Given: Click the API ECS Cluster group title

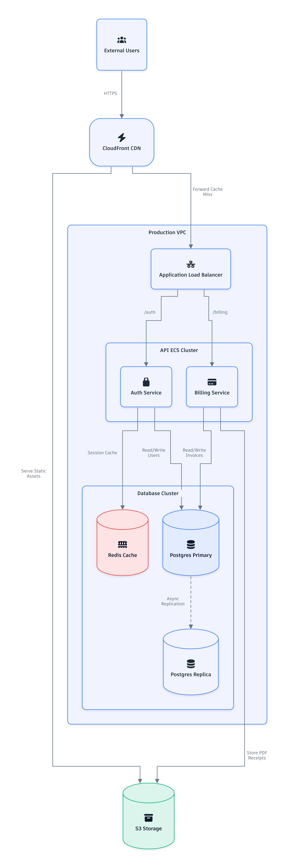Looking at the screenshot, I should 179,350.
